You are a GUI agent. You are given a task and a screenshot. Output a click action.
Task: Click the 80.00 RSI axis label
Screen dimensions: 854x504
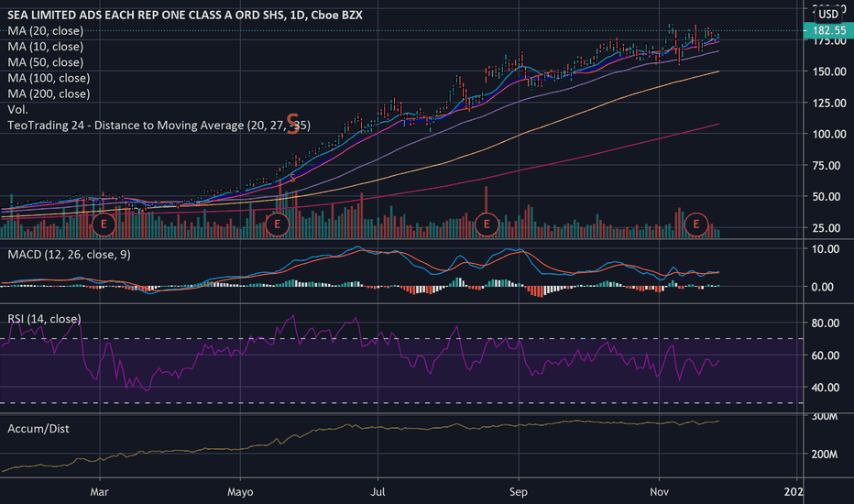point(825,323)
